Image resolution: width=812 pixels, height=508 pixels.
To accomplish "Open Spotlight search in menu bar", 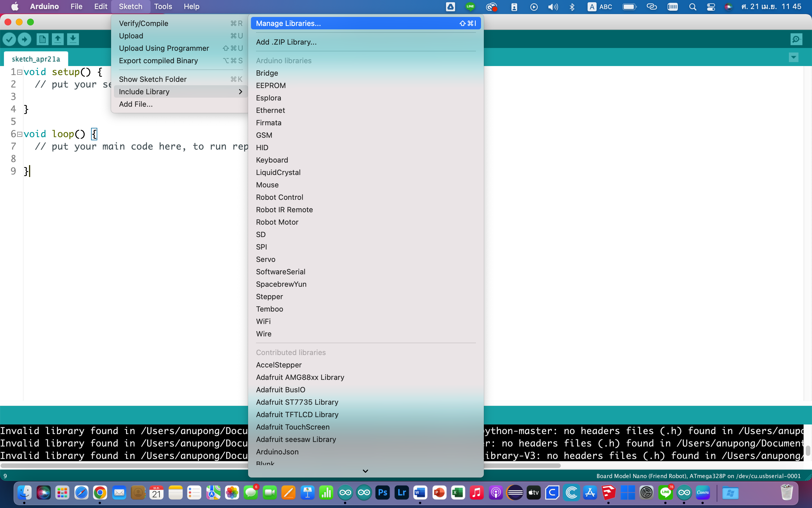I will click(x=692, y=6).
